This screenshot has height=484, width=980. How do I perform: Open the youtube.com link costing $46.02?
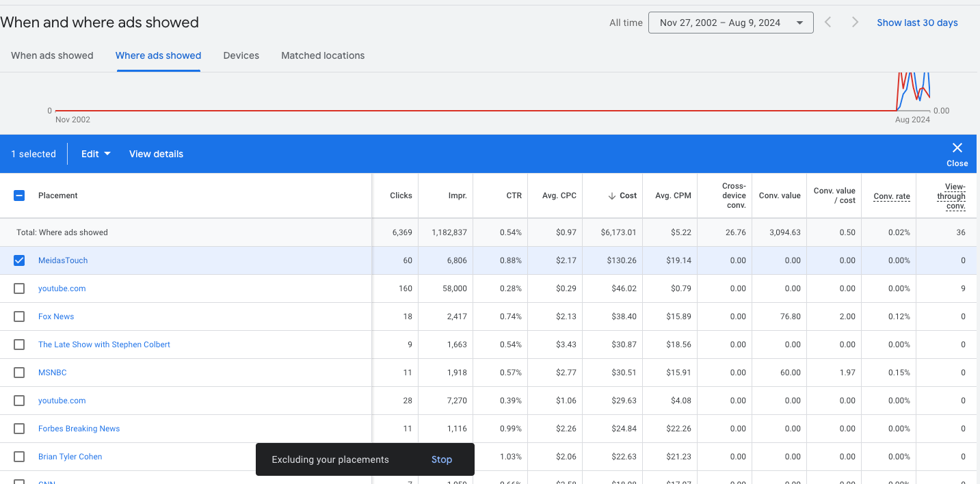62,288
